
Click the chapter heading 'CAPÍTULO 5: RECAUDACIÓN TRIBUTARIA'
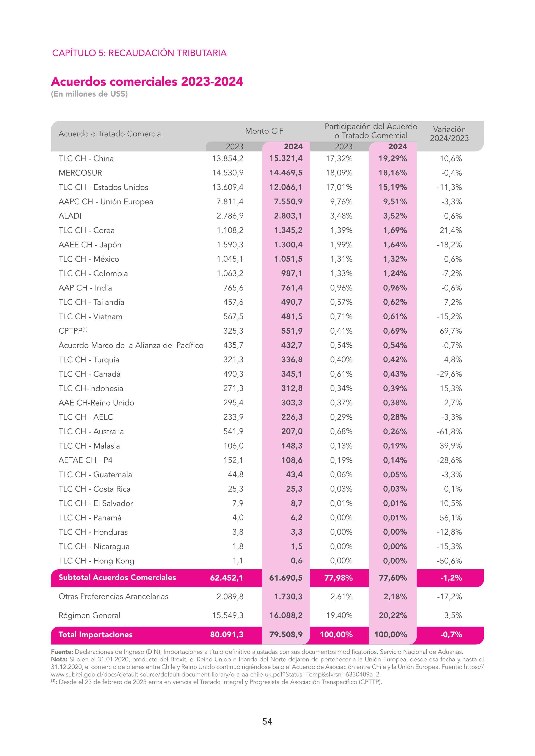click(x=139, y=53)
